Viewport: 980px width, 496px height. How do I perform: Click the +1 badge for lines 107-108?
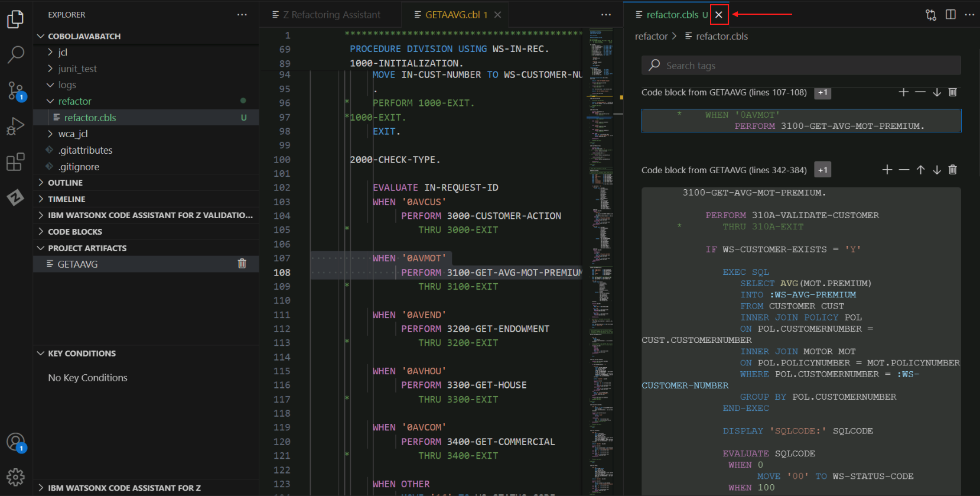click(x=822, y=93)
